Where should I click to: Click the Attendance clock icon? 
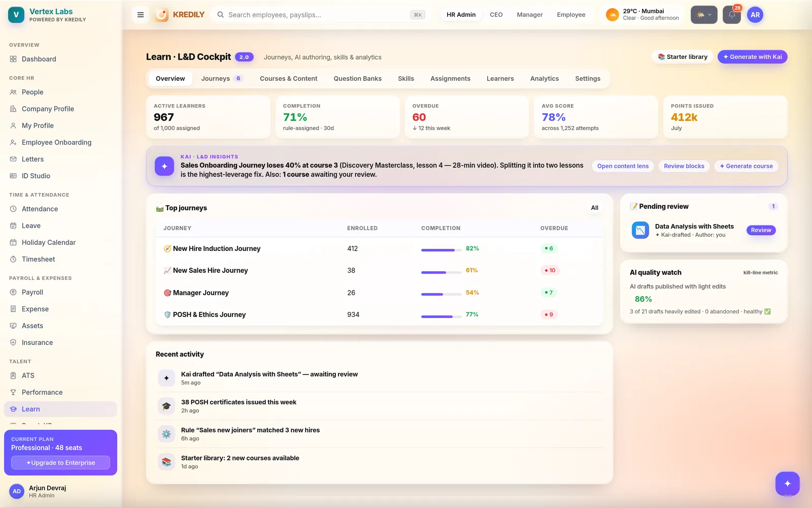point(13,209)
